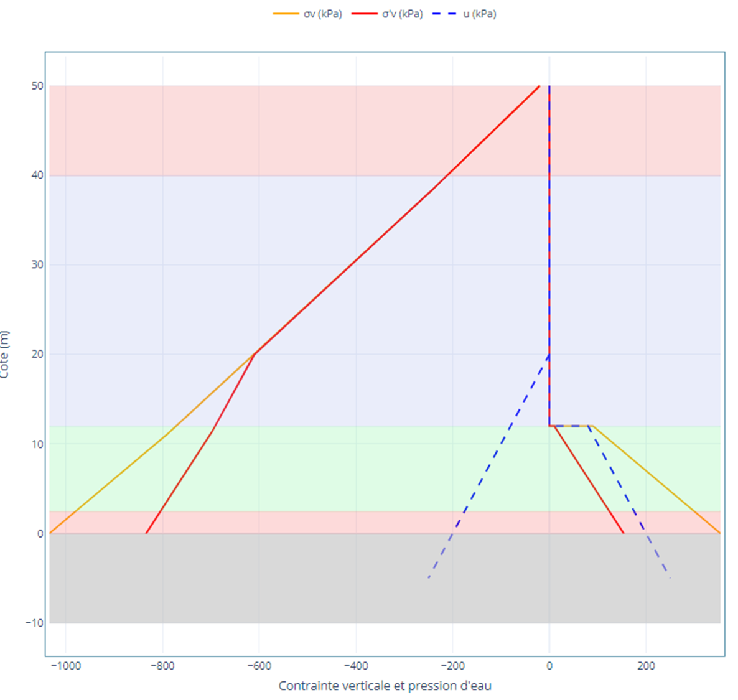This screenshot has height=700, width=738.
Task: Select the Cote (m) y-axis title
Action: 5,355
